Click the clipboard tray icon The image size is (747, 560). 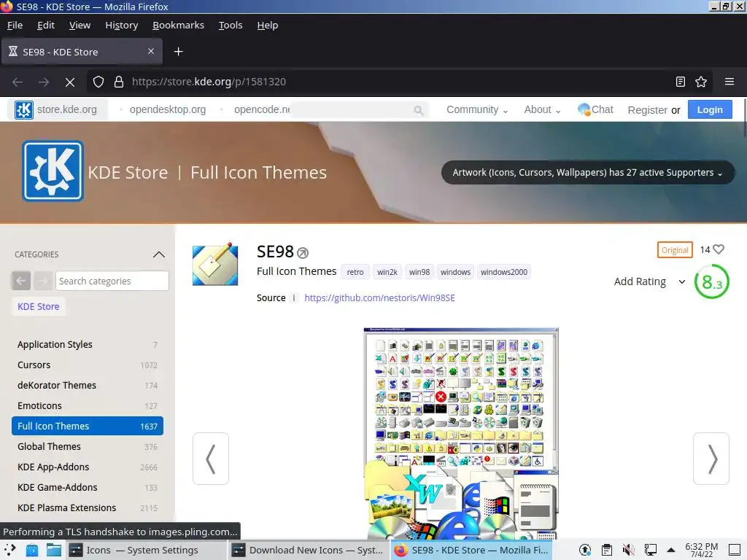606,550
